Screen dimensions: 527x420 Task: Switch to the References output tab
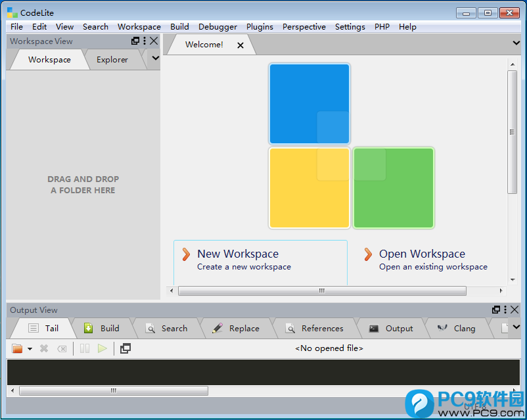[x=314, y=328]
